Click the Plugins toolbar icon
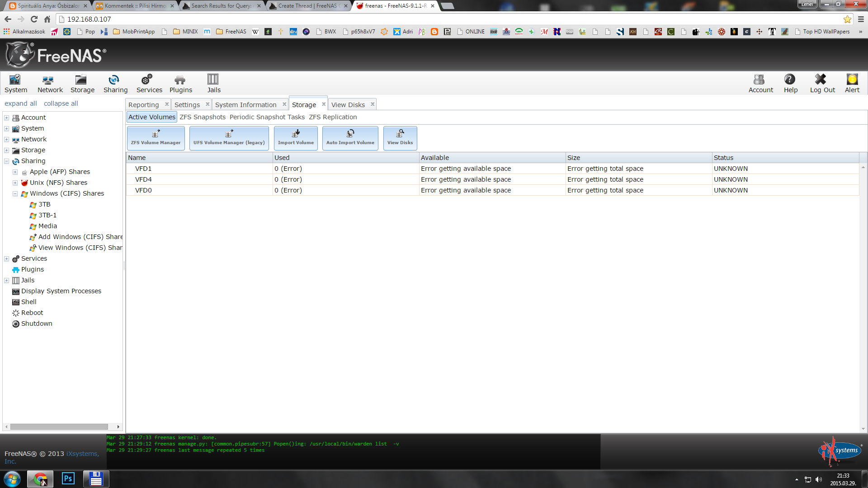 coord(180,83)
